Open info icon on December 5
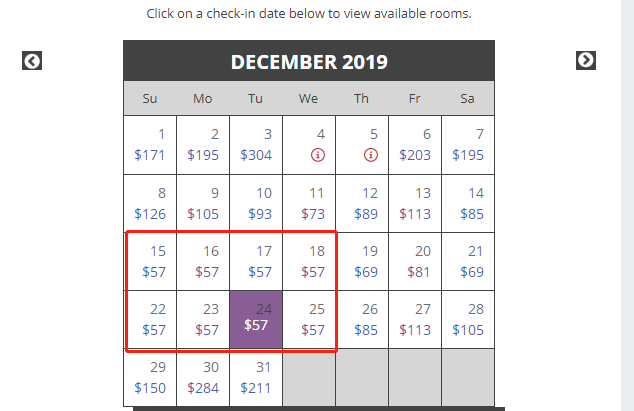 tap(371, 155)
